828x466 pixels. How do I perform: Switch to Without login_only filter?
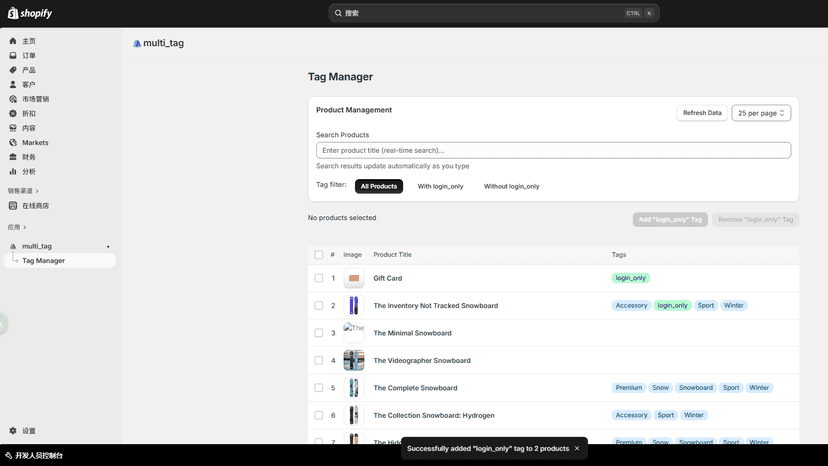[x=512, y=187]
